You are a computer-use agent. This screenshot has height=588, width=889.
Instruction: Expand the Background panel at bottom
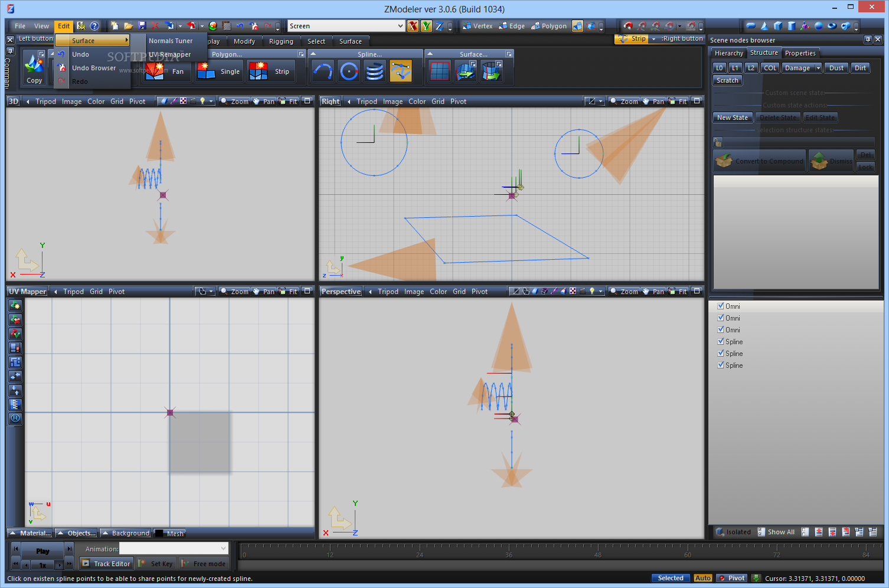pos(126,533)
